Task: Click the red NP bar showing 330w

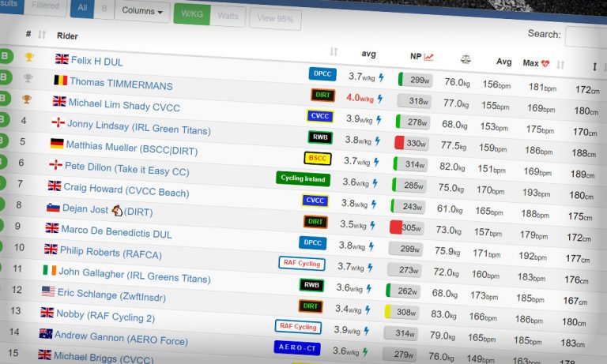Action: [399, 143]
